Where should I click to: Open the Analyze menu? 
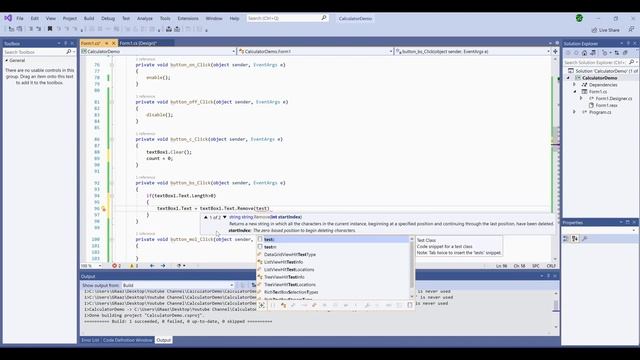point(144,18)
